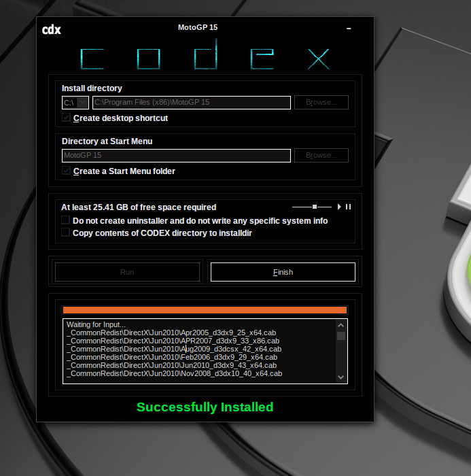Click the free space required text
Viewport: 471px width, 476px height.
pyautogui.click(x=139, y=207)
